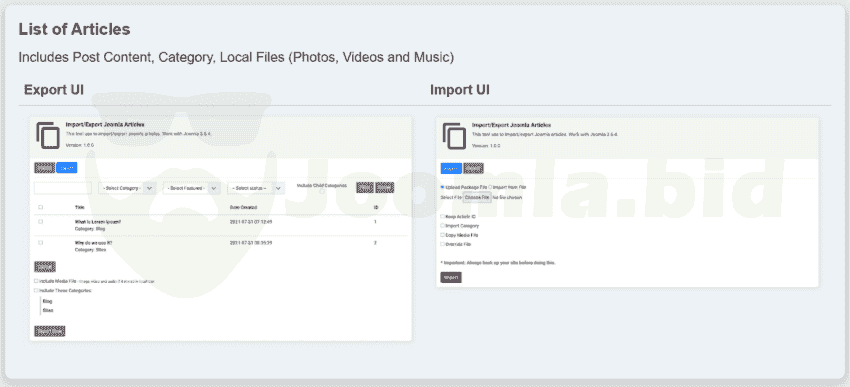Click the dark Import button at bottom
The image size is (850, 387).
(x=451, y=278)
